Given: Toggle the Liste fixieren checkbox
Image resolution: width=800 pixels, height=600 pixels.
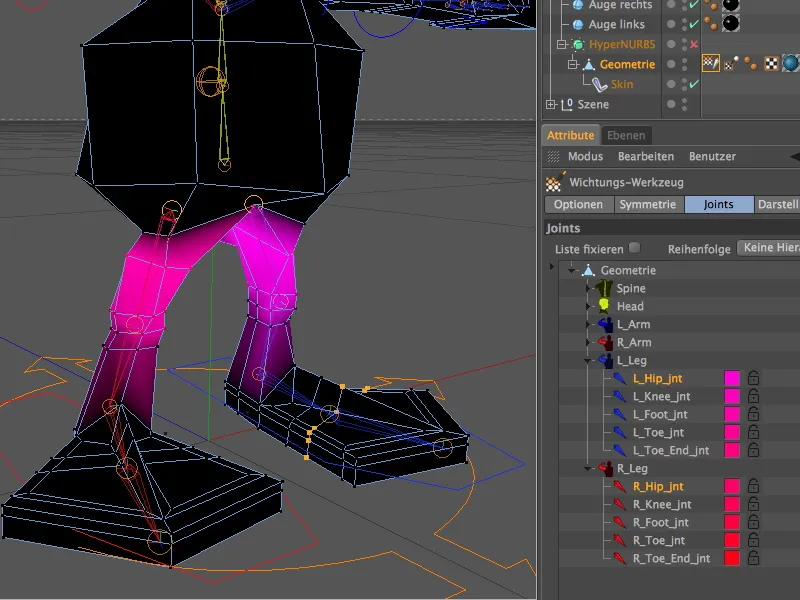Looking at the screenshot, I should click(x=634, y=248).
